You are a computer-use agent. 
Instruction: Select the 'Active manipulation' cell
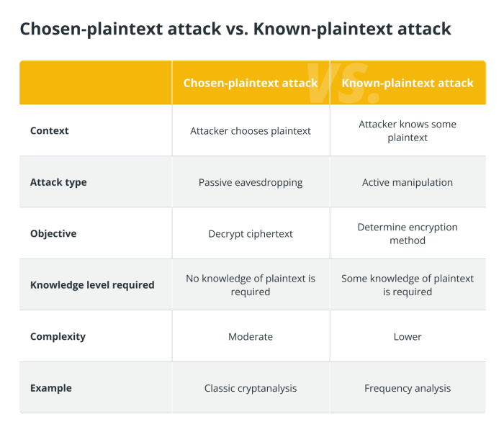[x=408, y=182]
